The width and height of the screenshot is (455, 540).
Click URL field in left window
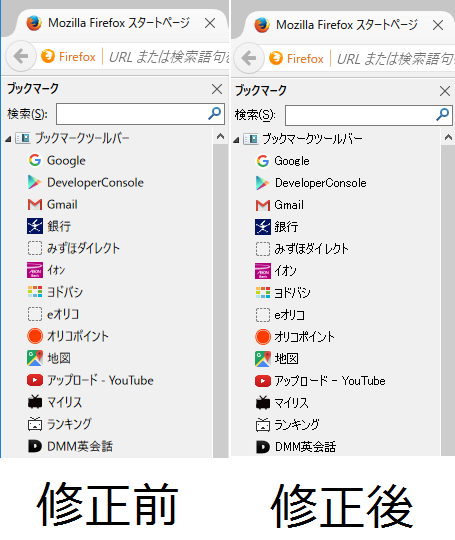coord(169,57)
